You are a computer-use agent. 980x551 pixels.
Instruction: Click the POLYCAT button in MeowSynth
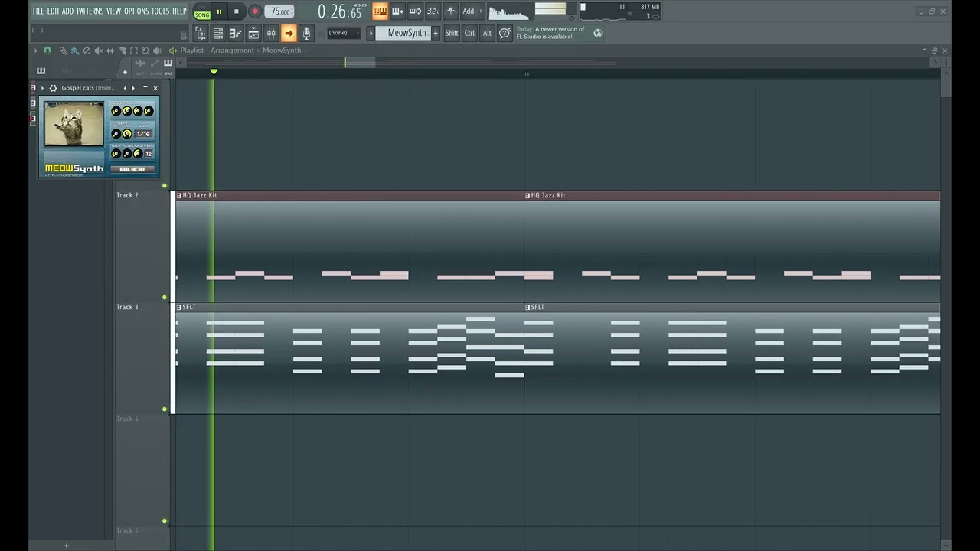click(132, 169)
